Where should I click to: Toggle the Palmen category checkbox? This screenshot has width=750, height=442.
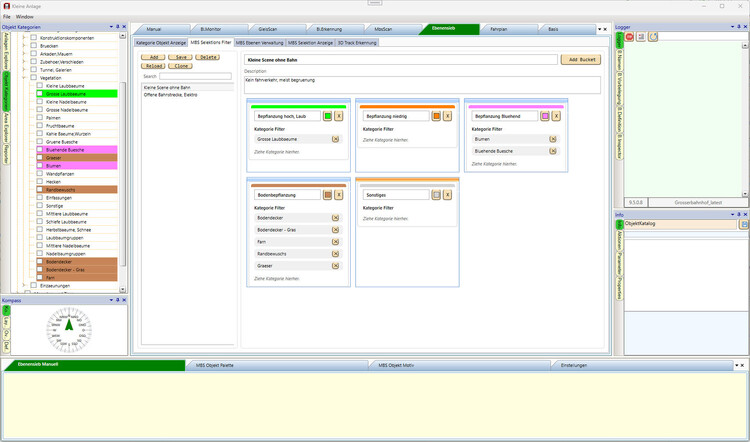coord(40,117)
